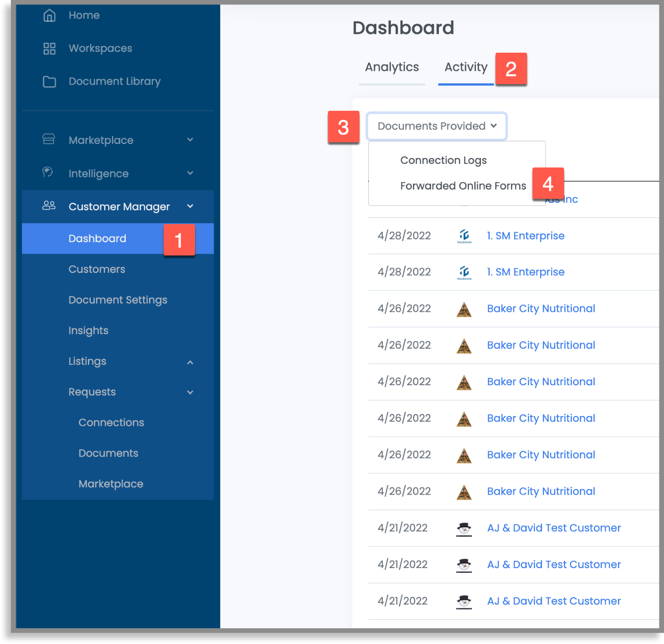Viewport: 664px width, 644px height.
Task: Click the Intelligence head icon
Action: 48,173
